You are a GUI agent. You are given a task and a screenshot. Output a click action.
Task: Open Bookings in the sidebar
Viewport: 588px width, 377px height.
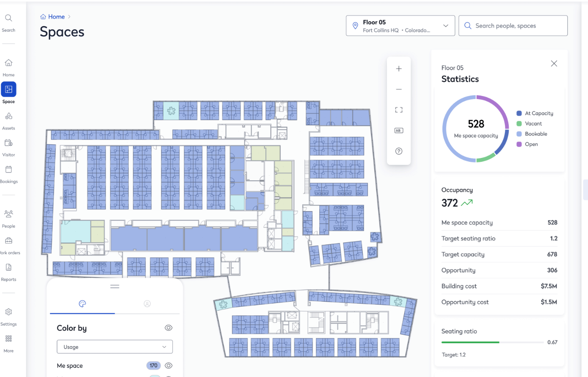8,175
